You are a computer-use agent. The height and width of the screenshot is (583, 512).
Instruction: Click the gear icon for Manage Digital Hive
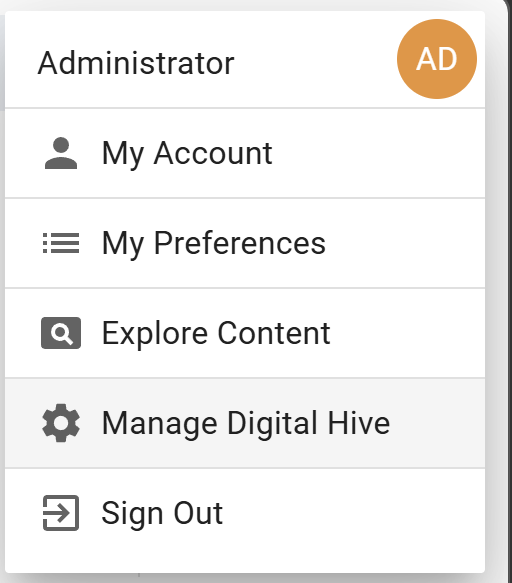61,423
